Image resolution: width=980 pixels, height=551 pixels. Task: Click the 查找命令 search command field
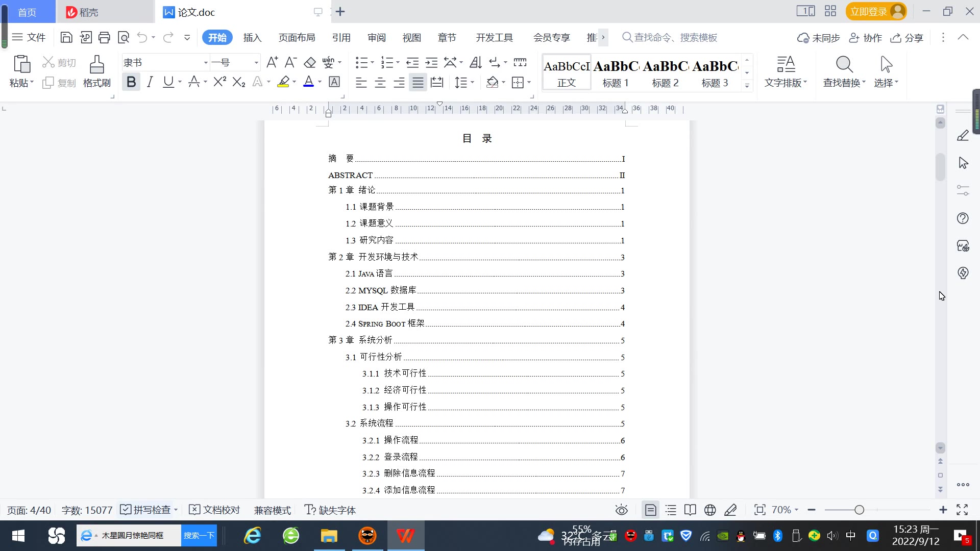click(675, 38)
